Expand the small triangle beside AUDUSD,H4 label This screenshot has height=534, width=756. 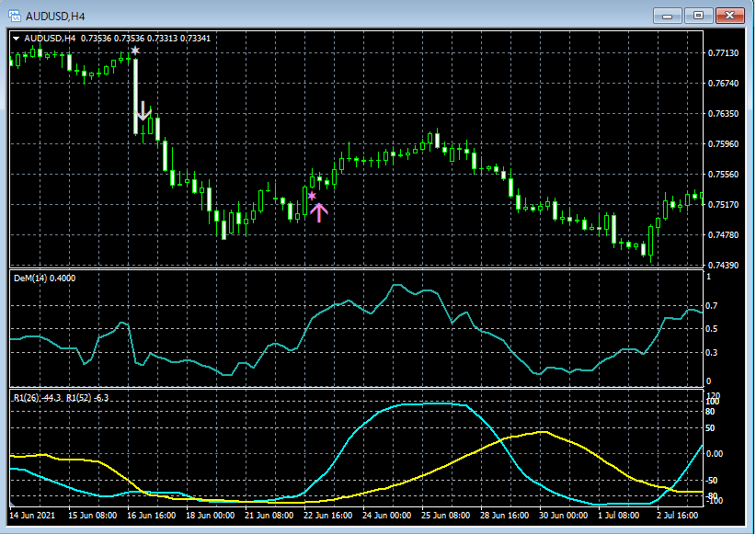16,38
